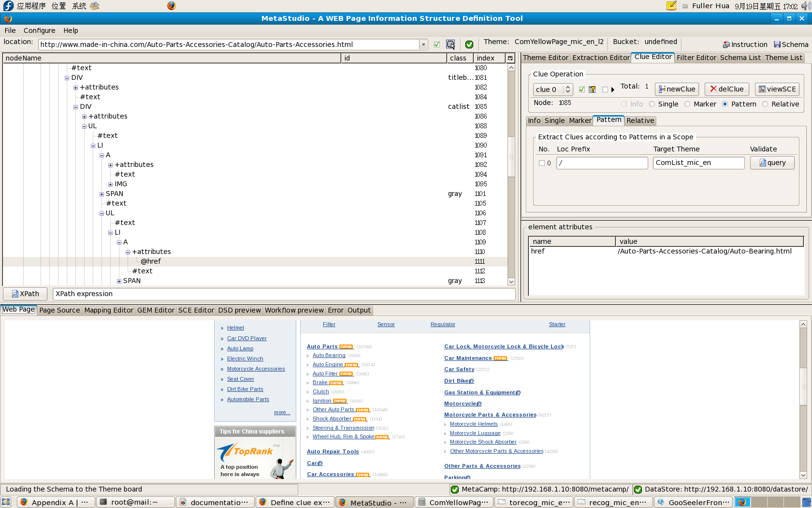Select the Relative radio button
Image resolution: width=812 pixels, height=508 pixels.
[765, 104]
